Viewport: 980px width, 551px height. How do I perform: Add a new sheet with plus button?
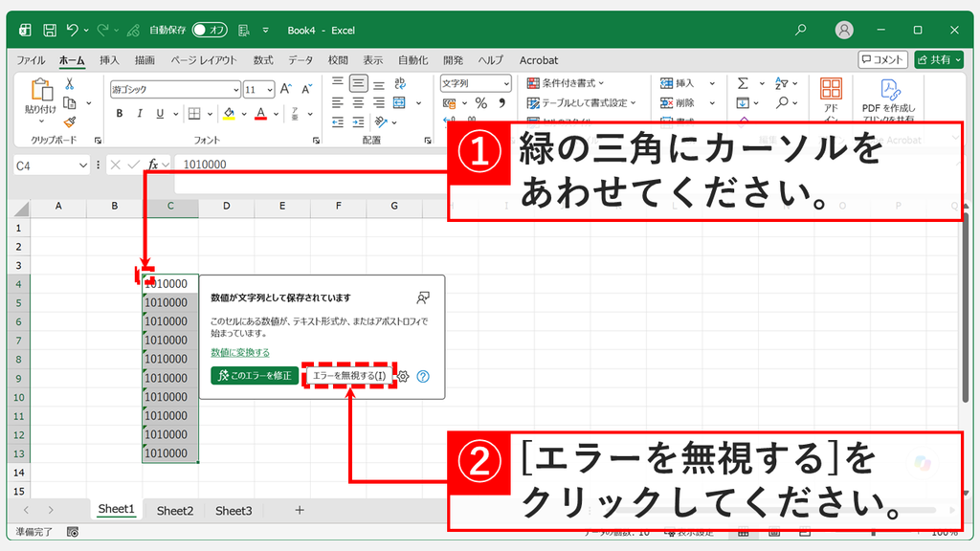tap(300, 511)
